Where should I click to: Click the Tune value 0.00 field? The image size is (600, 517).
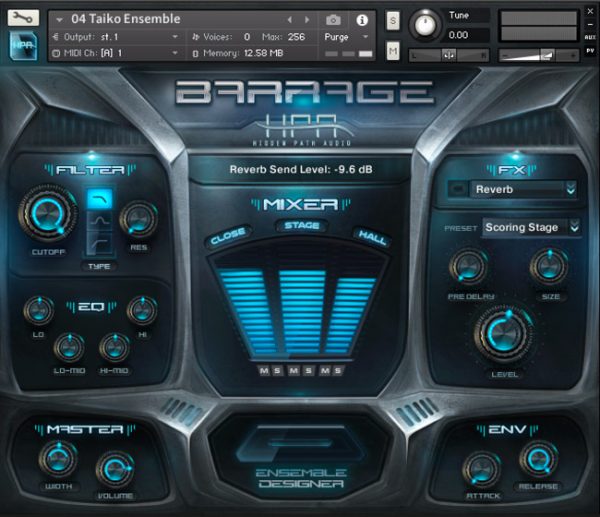click(466, 35)
